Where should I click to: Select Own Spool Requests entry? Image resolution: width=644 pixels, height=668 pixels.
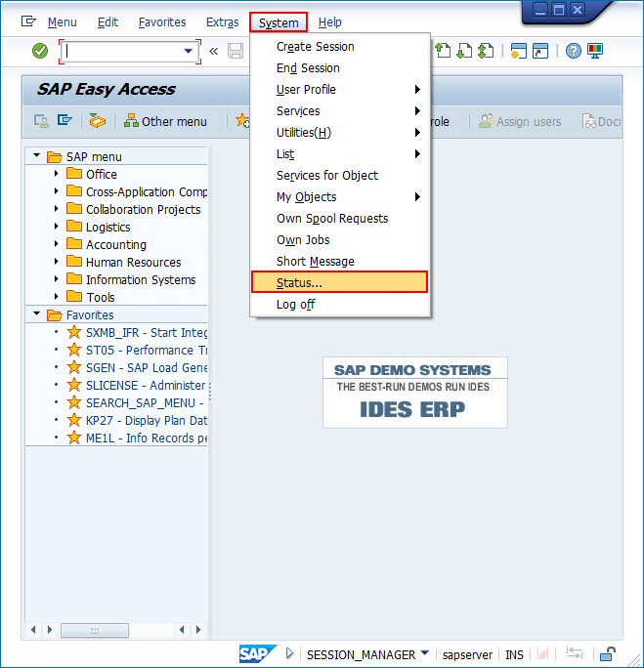point(339,219)
